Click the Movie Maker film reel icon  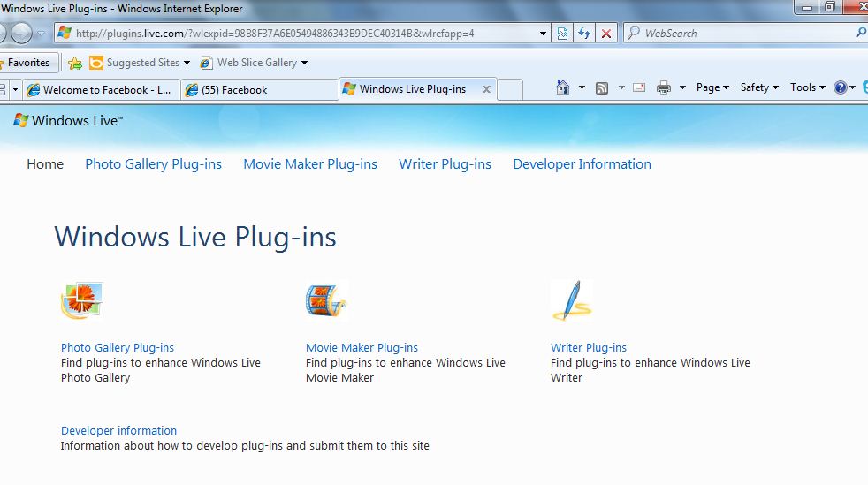pos(326,301)
